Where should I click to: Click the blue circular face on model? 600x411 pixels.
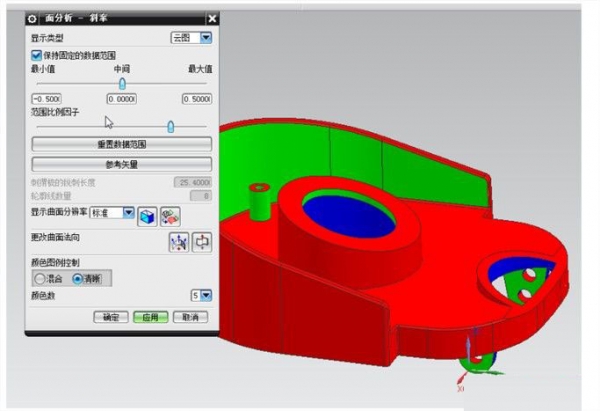click(349, 217)
